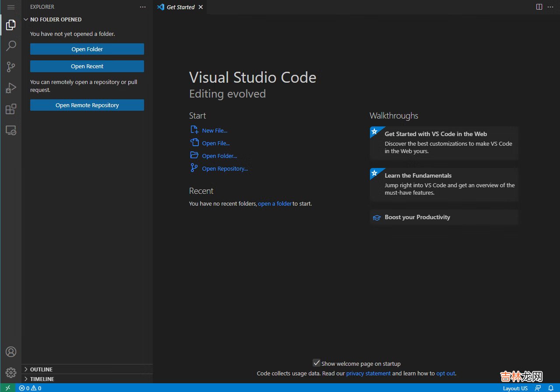This screenshot has width=560, height=392.
Task: Click the split editor layout icon
Action: click(x=539, y=7)
